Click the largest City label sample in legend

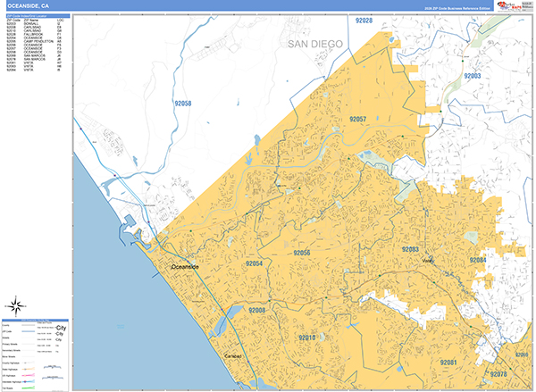[x=61, y=327]
